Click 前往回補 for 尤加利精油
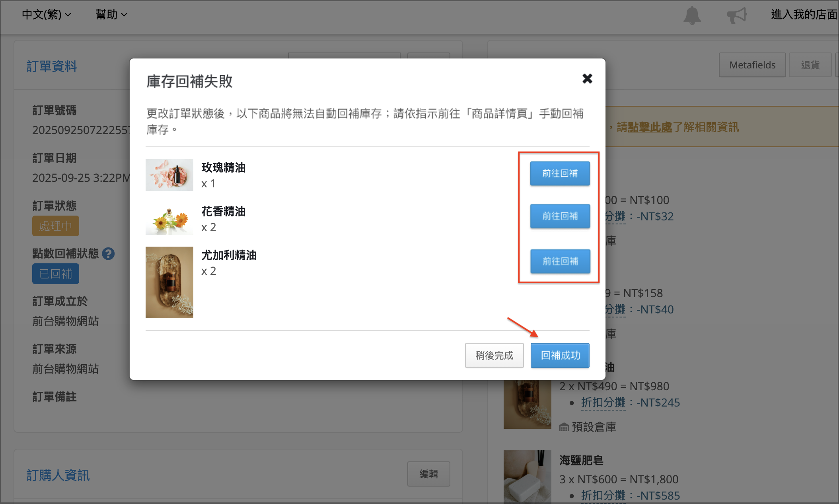 560,261
